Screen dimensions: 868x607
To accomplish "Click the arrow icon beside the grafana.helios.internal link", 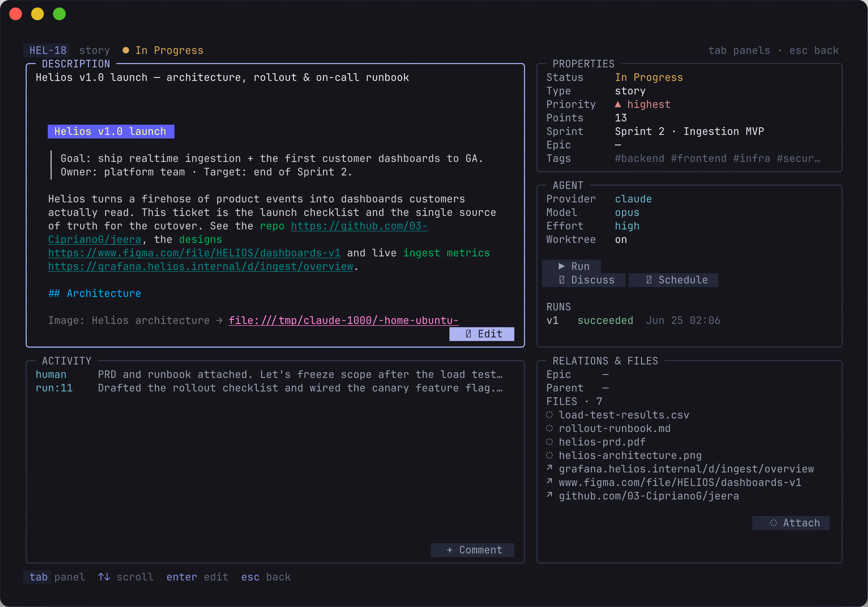I will click(549, 468).
